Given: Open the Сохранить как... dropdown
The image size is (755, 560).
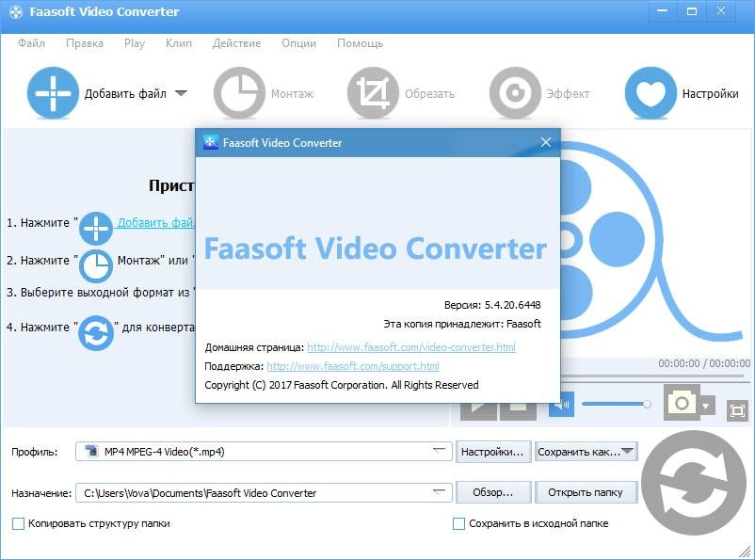Looking at the screenshot, I should coord(586,452).
